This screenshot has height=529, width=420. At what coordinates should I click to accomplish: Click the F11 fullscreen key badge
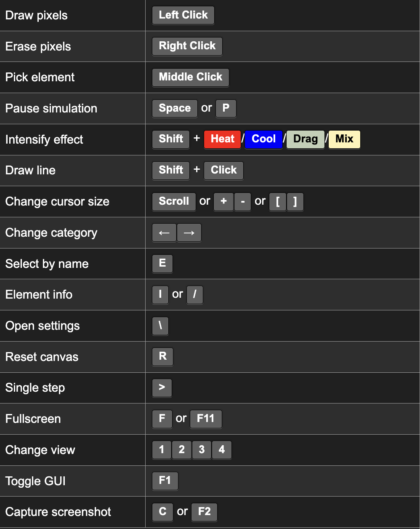point(205,419)
